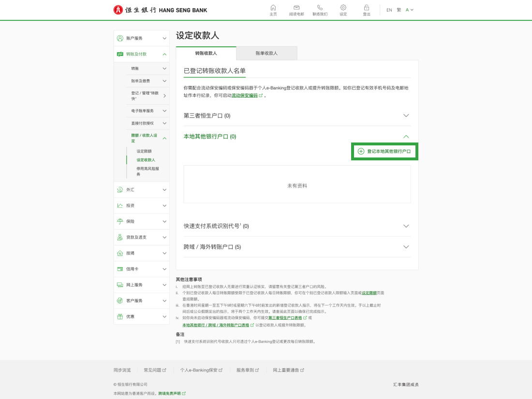Switch language to EN

point(389,10)
